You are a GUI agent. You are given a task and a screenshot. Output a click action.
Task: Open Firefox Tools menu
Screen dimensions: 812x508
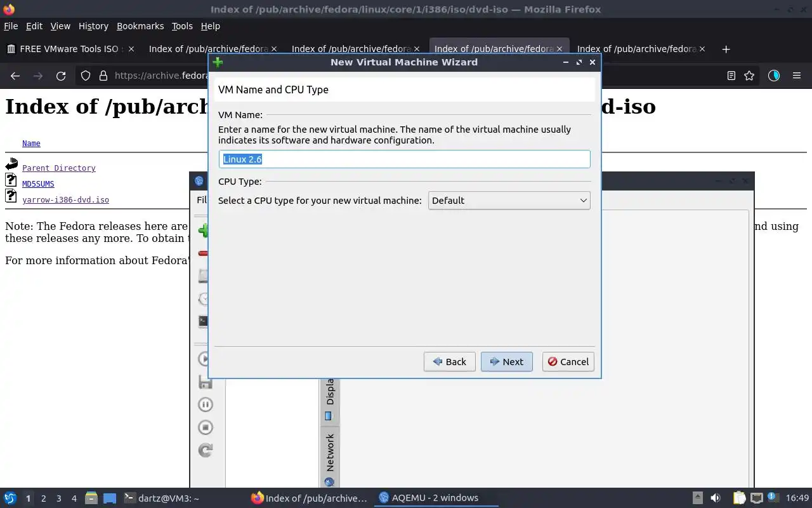point(182,26)
